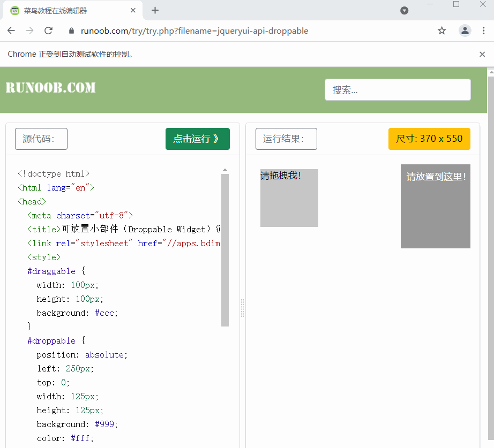Viewport: 494px width, 448px height.
Task: Click the code editor vertical scrollbar
Action: [x=225, y=250]
